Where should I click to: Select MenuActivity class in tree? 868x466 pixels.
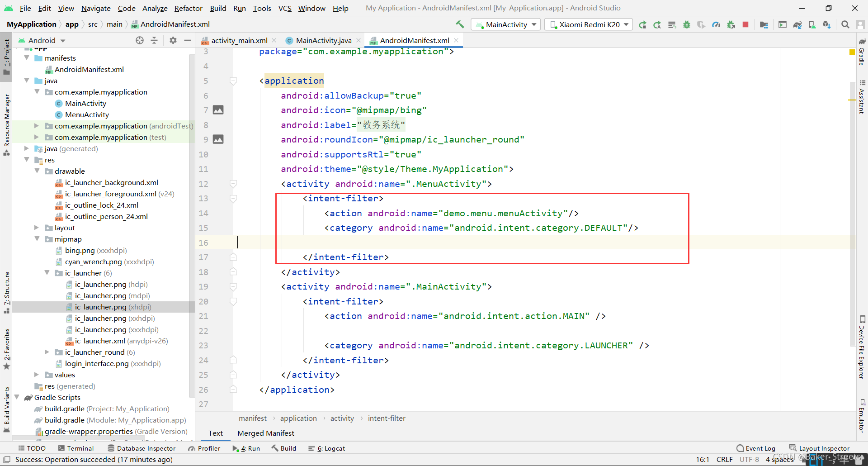(x=86, y=114)
